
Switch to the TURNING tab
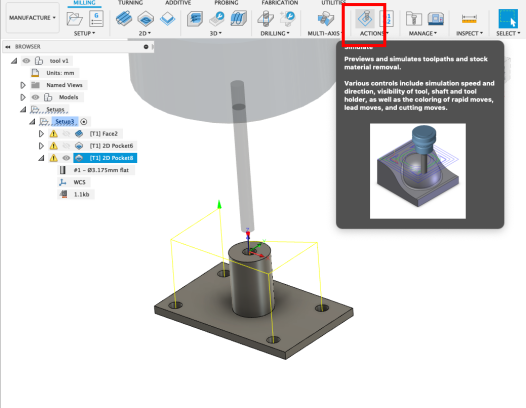coord(130,3)
